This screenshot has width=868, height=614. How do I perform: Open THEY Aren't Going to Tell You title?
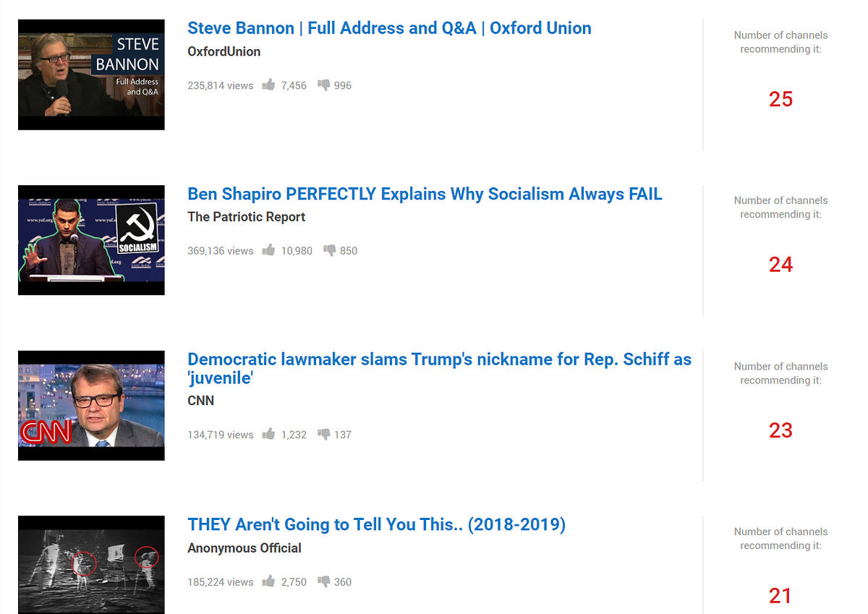376,524
